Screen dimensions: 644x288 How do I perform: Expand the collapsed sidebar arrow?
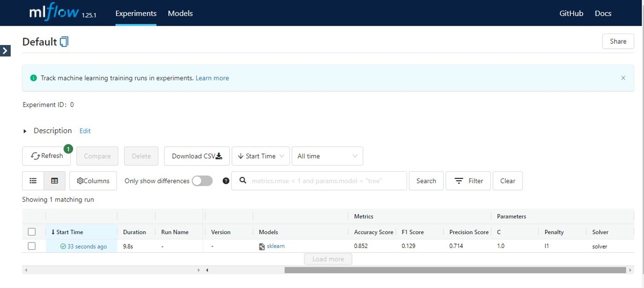click(x=5, y=51)
